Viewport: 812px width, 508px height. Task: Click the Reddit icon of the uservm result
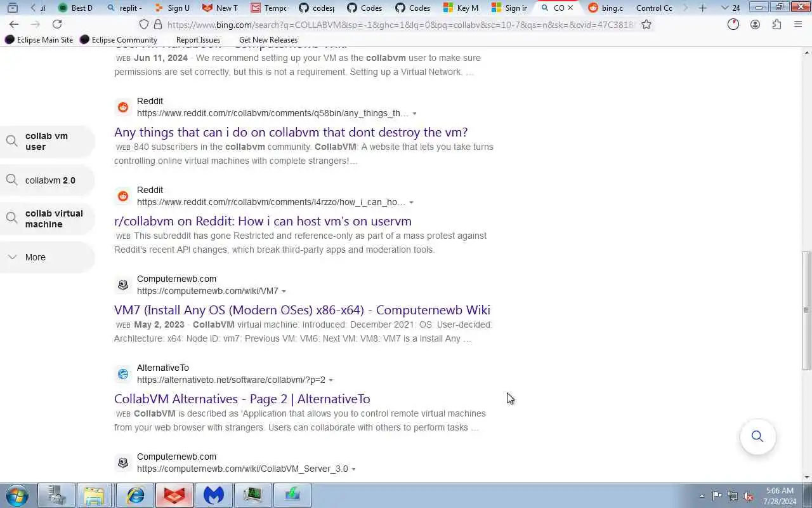click(x=123, y=196)
